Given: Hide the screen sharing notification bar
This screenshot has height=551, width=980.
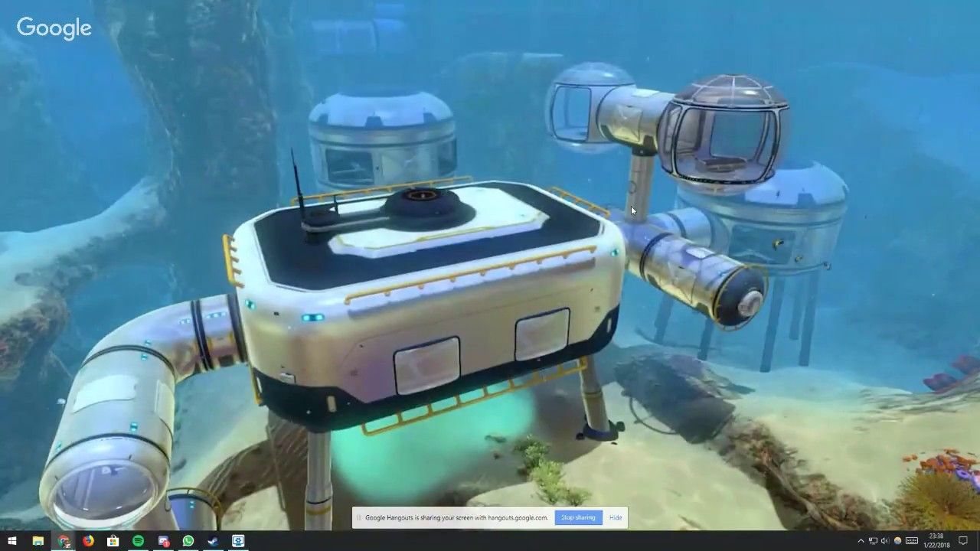Looking at the screenshot, I should [x=616, y=517].
